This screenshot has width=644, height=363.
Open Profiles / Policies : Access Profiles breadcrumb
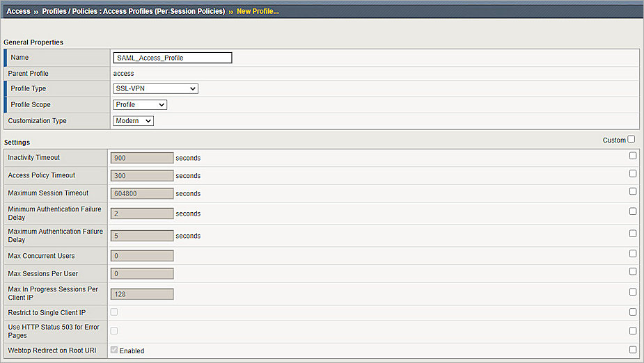(x=134, y=11)
